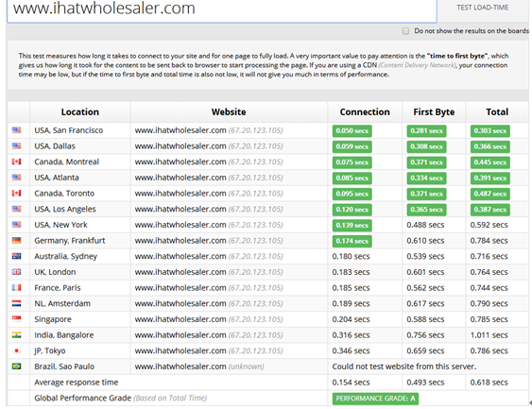
Task: Click 'Average response time' label
Action: [76, 383]
